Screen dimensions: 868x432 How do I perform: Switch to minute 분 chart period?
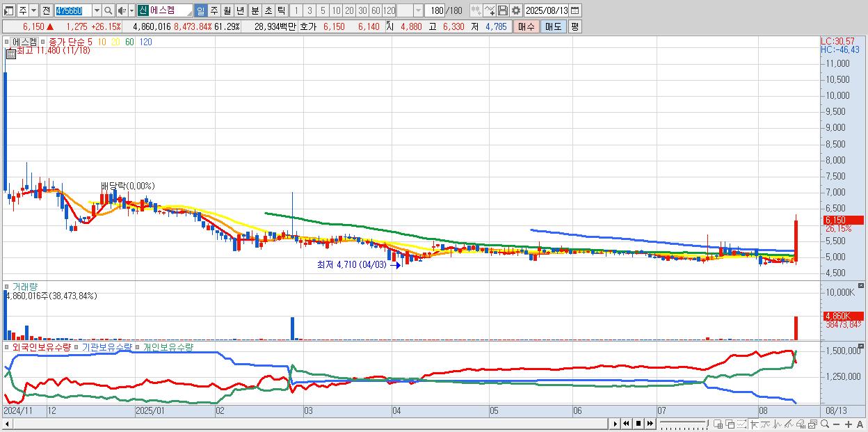[x=255, y=10]
